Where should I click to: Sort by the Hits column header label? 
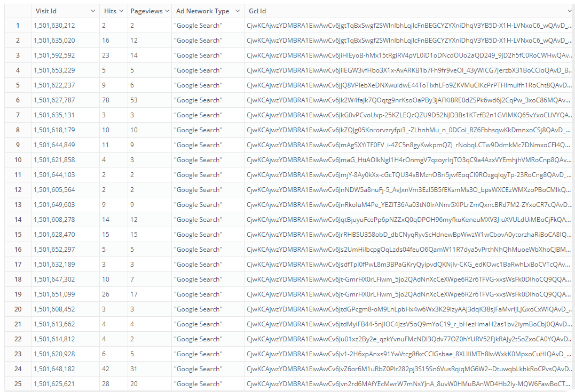110,11
